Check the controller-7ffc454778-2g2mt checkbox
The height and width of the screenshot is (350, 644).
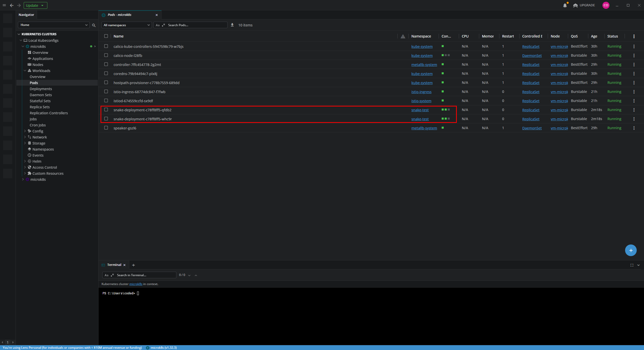pyautogui.click(x=106, y=64)
